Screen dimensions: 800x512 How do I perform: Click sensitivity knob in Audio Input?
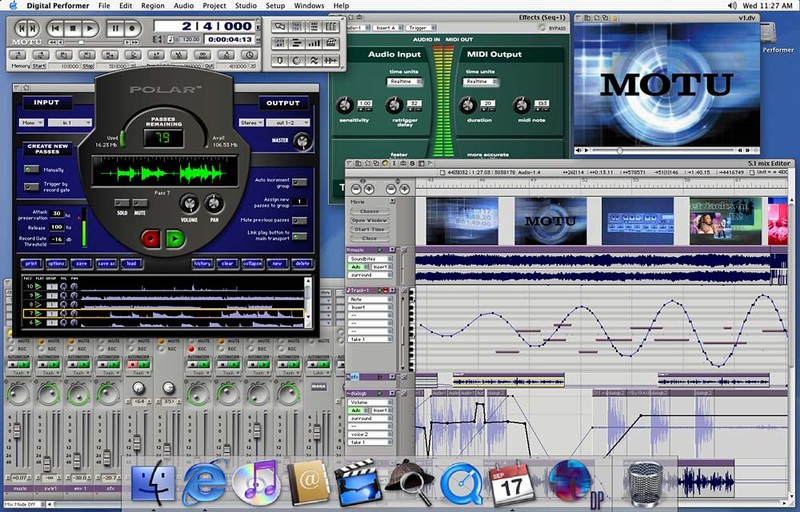coord(344,106)
